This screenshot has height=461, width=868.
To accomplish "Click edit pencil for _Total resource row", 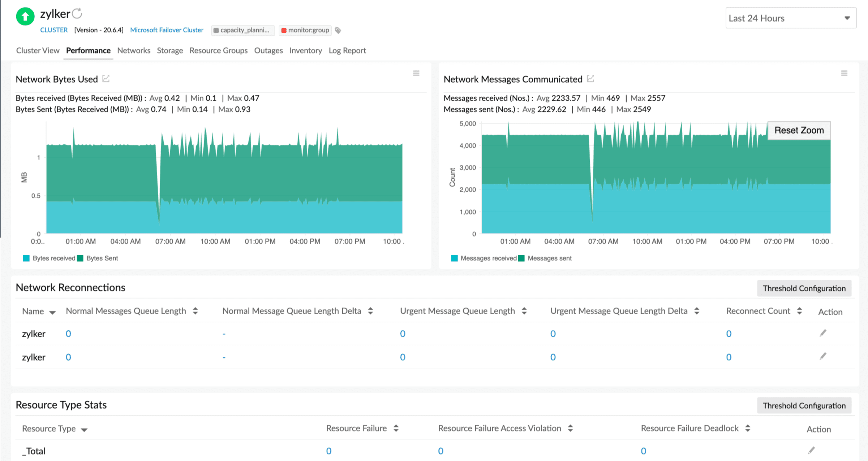I will tap(811, 450).
